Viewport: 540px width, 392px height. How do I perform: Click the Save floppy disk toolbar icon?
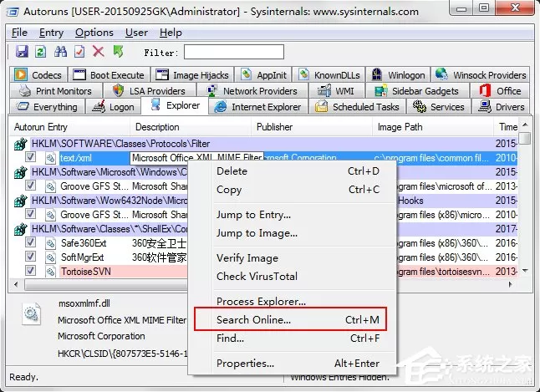(x=22, y=52)
